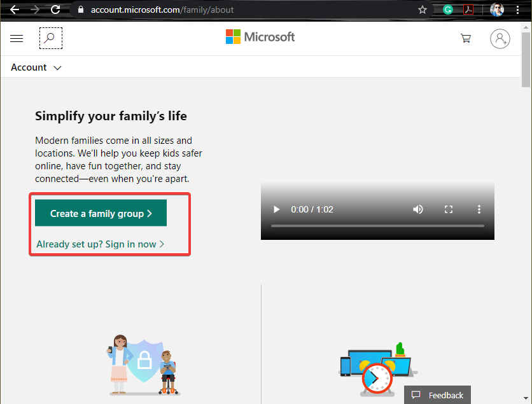Mute the video audio
The width and height of the screenshot is (532, 404).
[418, 209]
